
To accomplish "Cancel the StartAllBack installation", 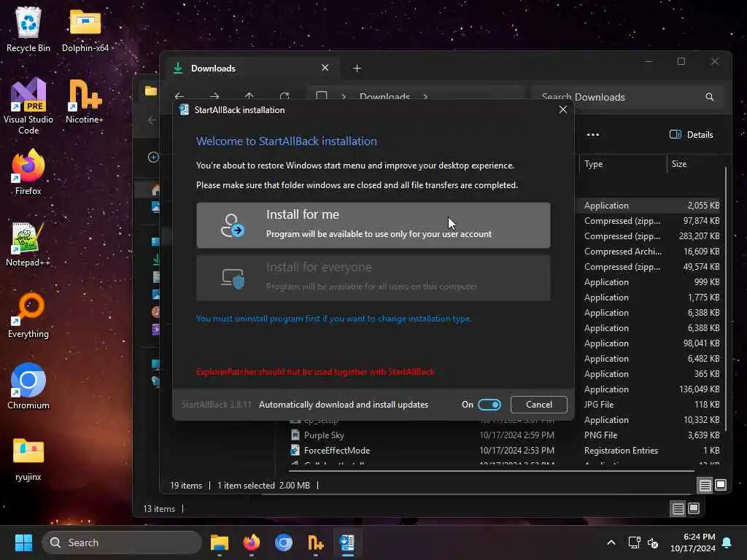I will click(539, 404).
